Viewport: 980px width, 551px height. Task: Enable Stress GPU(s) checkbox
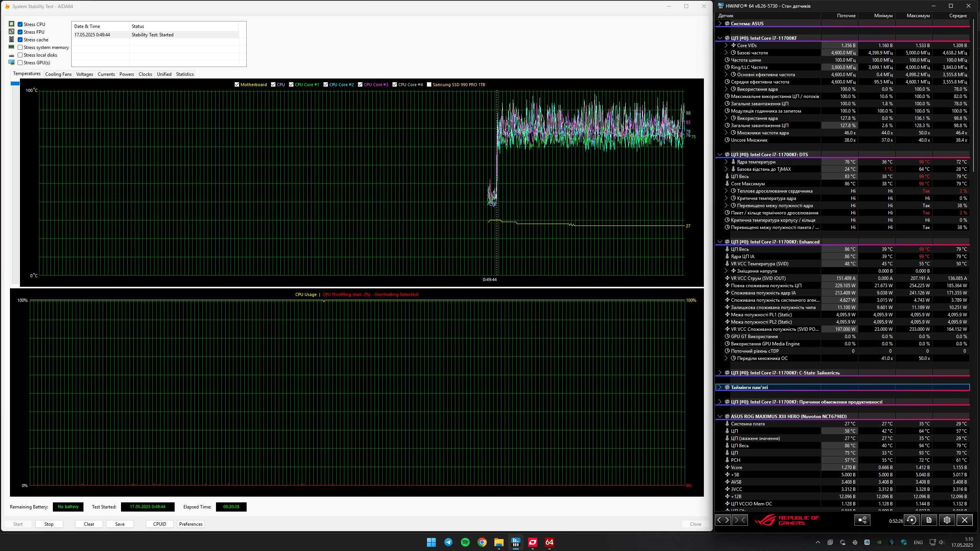(20, 62)
